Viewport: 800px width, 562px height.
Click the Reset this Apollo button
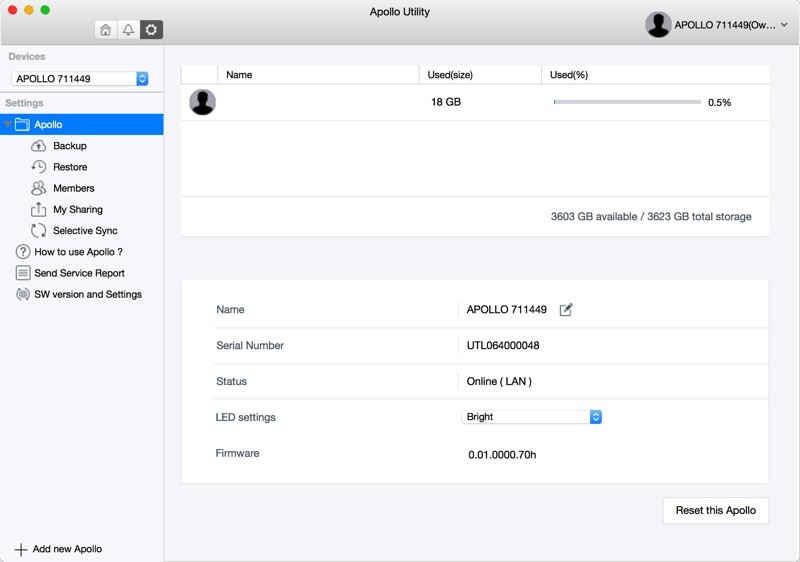tap(716, 510)
